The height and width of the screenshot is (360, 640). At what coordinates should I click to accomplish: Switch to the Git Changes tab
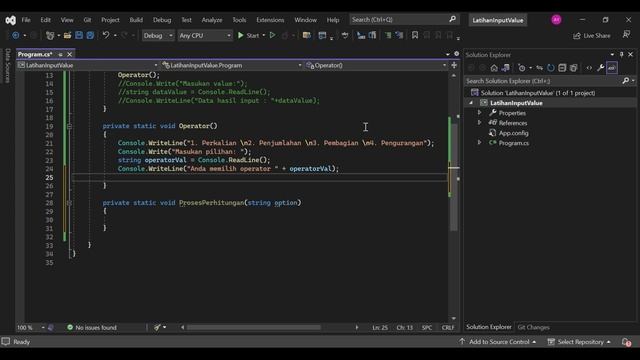point(533,327)
